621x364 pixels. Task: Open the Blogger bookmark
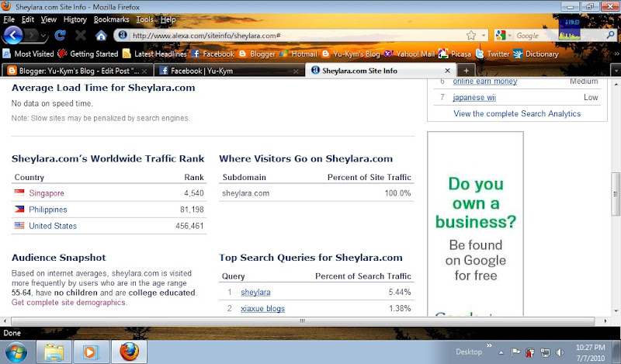pyautogui.click(x=257, y=54)
